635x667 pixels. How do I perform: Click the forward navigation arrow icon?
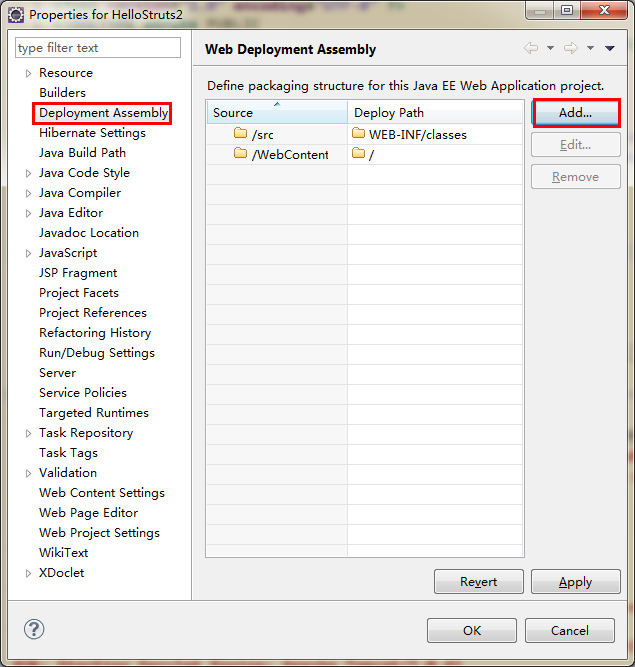point(571,48)
